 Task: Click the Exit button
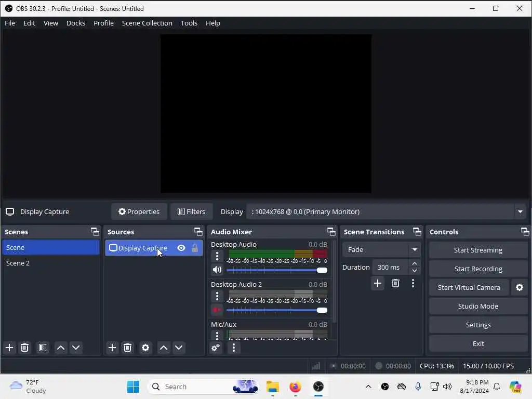click(478, 343)
